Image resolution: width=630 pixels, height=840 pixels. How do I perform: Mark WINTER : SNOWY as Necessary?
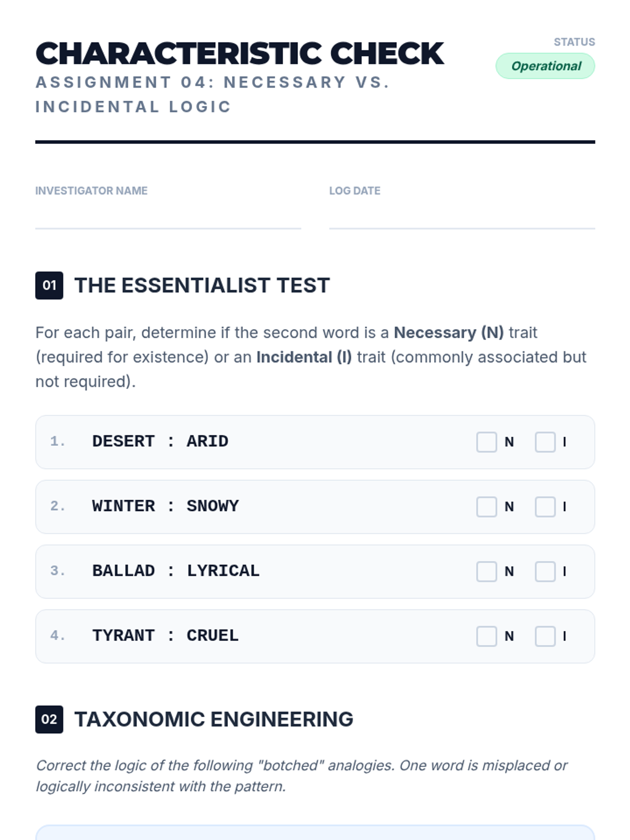[486, 507]
